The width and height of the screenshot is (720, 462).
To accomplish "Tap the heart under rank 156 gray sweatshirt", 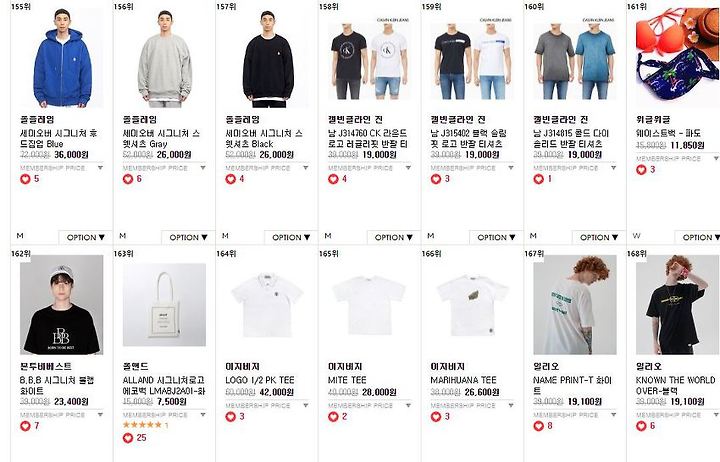I will click(x=128, y=179).
